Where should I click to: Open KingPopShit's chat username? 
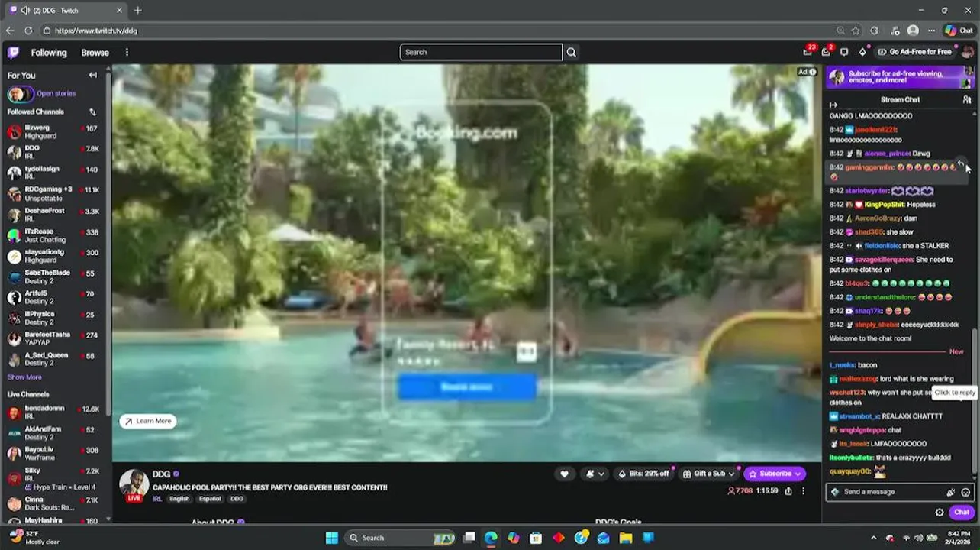pyautogui.click(x=885, y=205)
